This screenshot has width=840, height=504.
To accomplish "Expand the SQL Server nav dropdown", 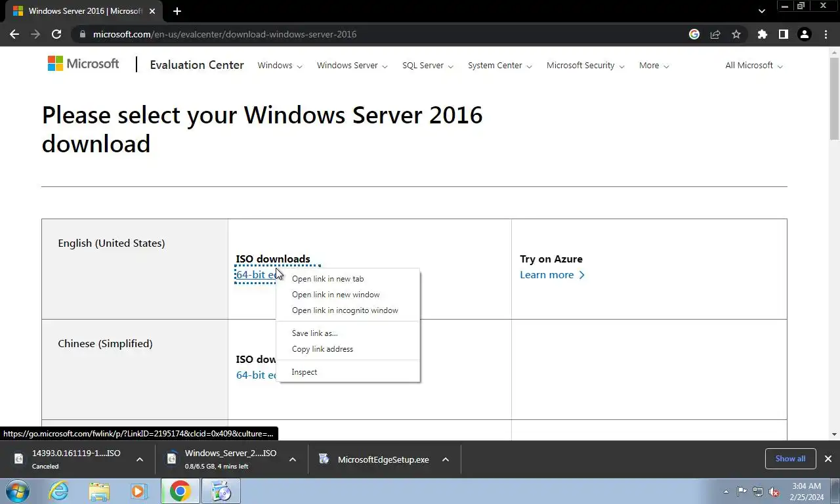I will 427,66.
